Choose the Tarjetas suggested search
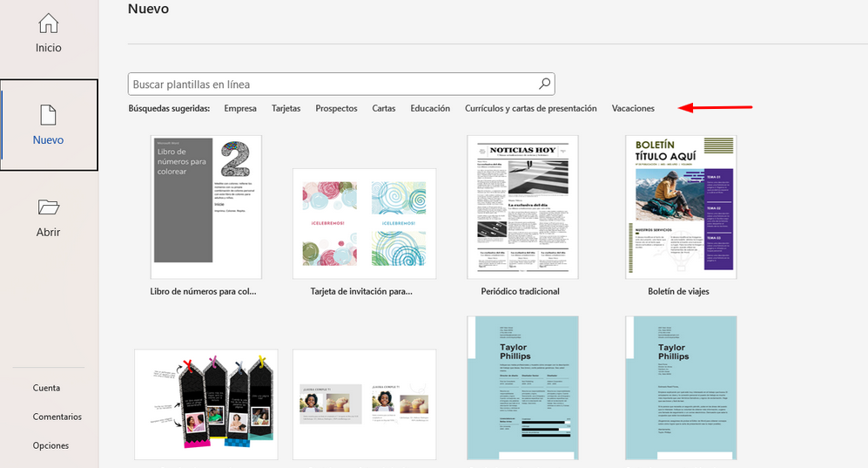The width and height of the screenshot is (868, 468). [x=286, y=109]
